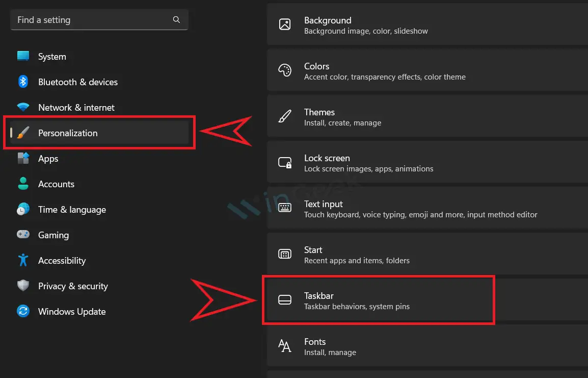Click the Gaming controller icon
588x378 pixels.
[x=23, y=234]
